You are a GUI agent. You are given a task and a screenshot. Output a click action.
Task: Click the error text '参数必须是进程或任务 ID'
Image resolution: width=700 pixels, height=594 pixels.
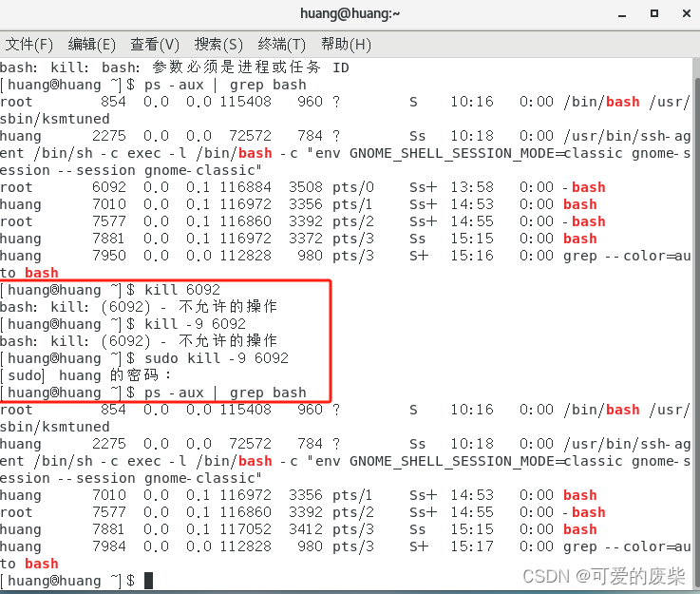(251, 67)
